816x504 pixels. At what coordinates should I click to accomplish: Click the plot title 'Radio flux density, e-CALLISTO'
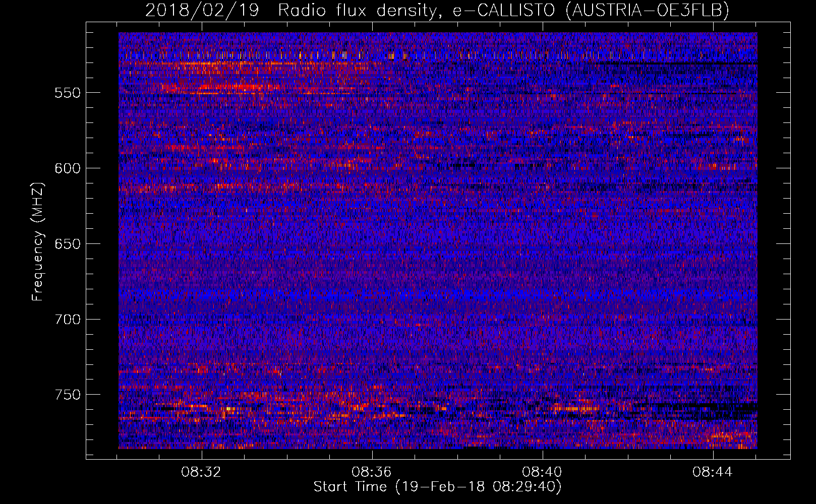coord(417,10)
